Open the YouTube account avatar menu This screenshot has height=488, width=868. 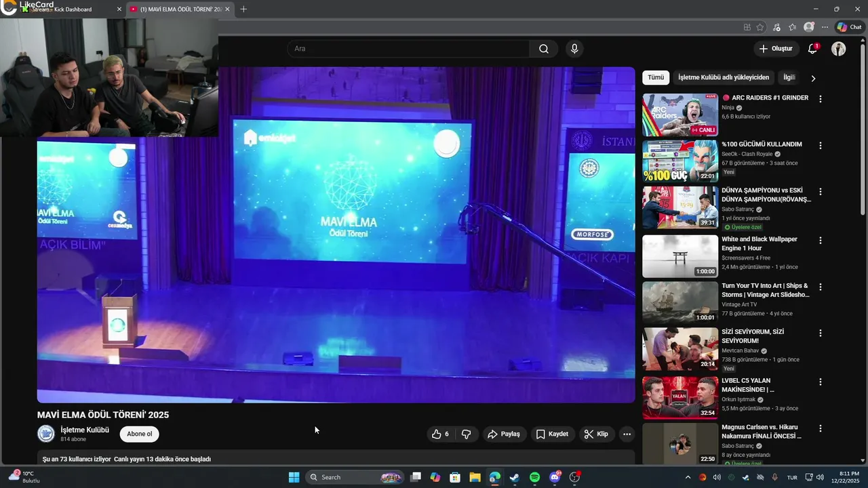pyautogui.click(x=839, y=49)
